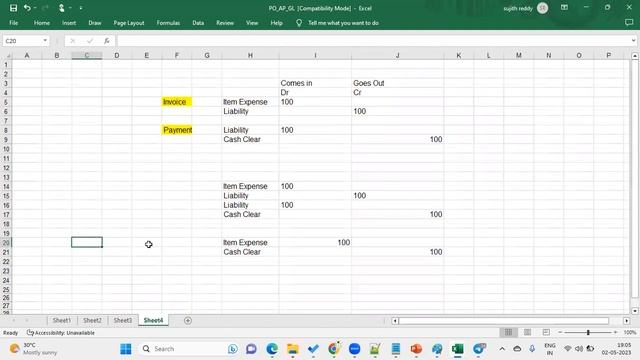Select Item Expense cell in row 5

click(250, 102)
